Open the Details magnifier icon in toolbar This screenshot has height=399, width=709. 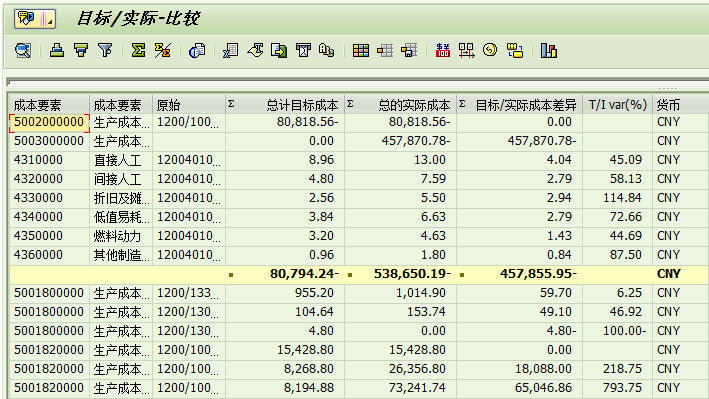tap(23, 50)
